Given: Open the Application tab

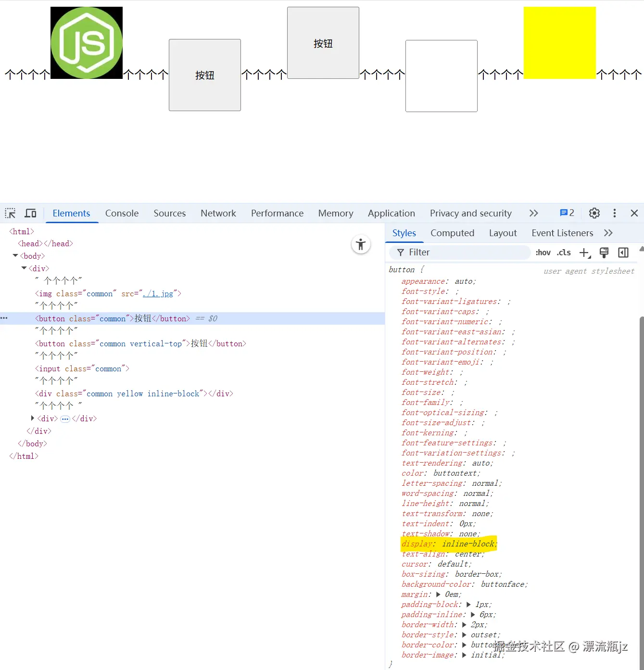Looking at the screenshot, I should coord(391,213).
